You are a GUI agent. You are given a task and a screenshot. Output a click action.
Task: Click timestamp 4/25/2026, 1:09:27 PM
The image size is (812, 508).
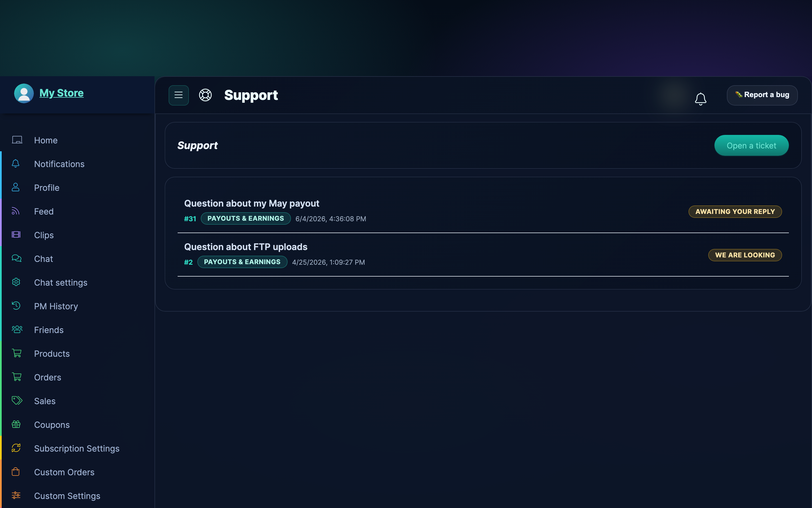click(x=328, y=262)
